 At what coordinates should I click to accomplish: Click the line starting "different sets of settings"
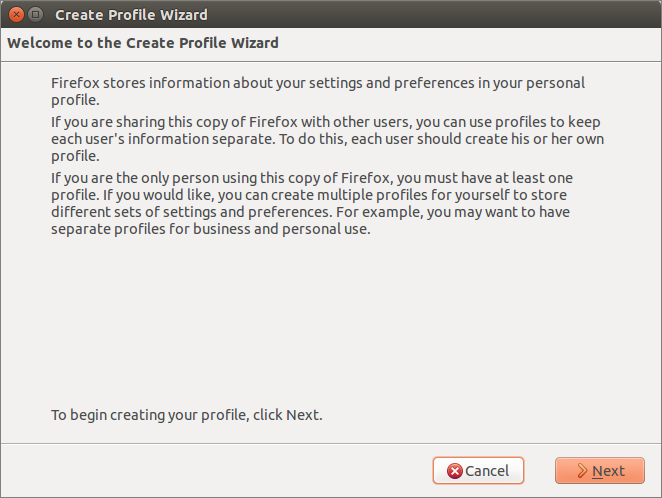click(318, 212)
